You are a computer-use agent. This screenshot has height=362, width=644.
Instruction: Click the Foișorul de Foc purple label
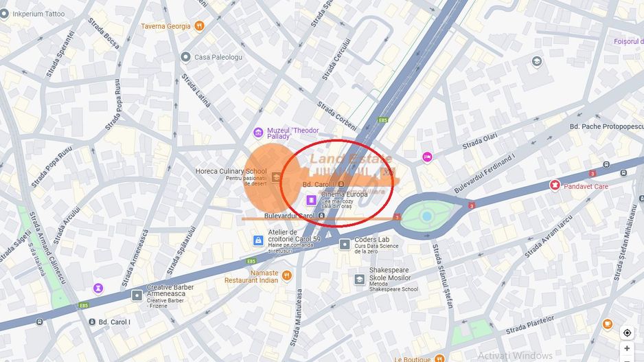pos(628,41)
